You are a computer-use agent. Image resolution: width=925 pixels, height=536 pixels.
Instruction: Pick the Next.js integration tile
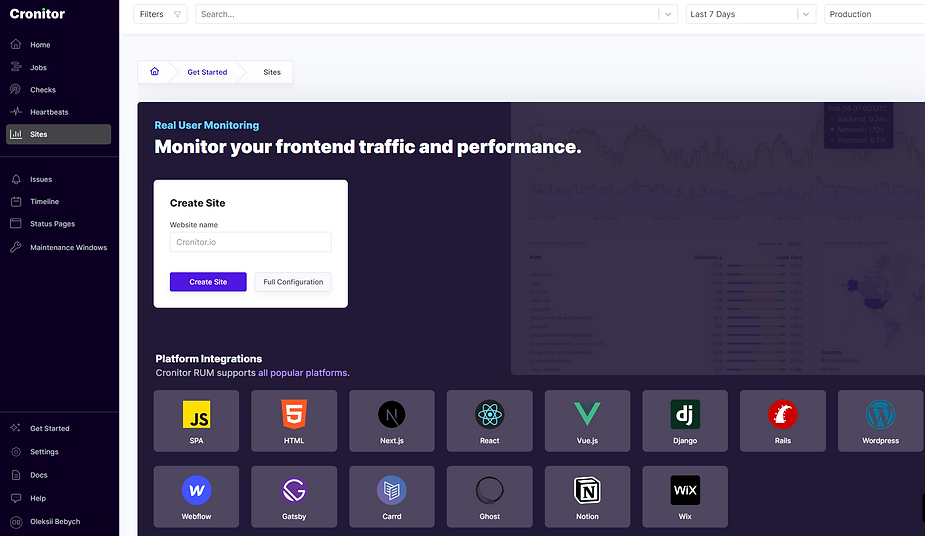pyautogui.click(x=392, y=421)
